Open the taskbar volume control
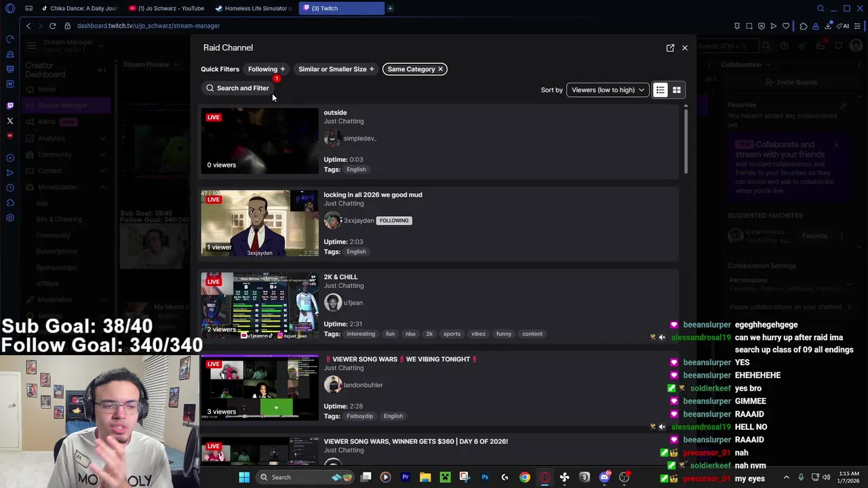This screenshot has height=488, width=868. click(828, 477)
